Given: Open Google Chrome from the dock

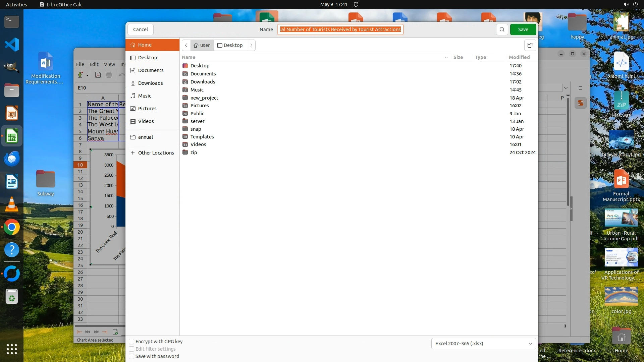Looking at the screenshot, I should pos(12,227).
